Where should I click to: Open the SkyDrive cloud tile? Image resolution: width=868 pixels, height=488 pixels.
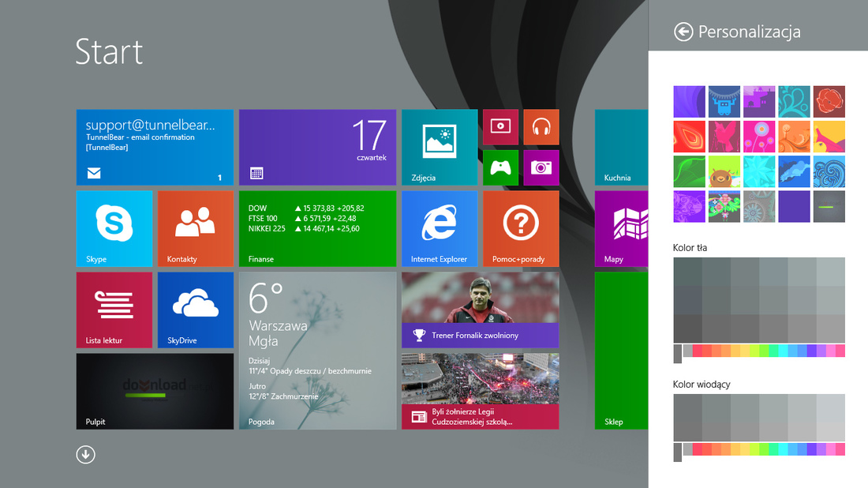pyautogui.click(x=196, y=310)
